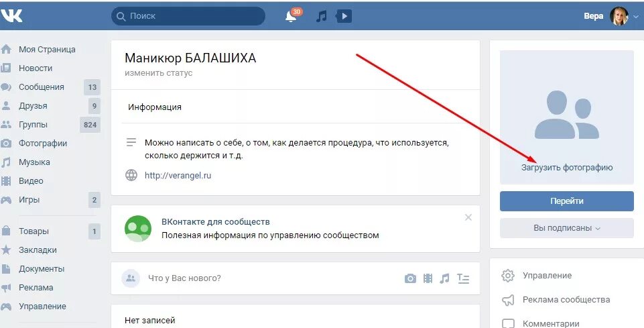Expand the Вы подписаны dropdown
The height and width of the screenshot is (328, 644).
tap(567, 227)
